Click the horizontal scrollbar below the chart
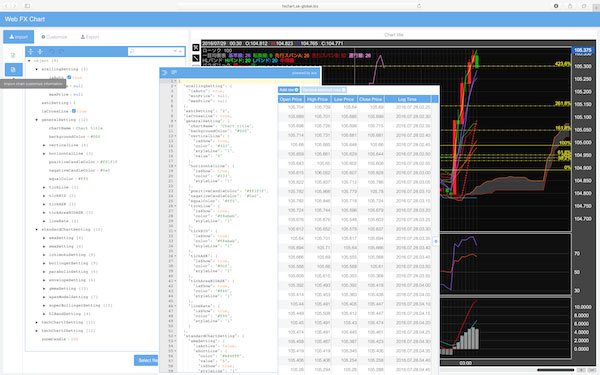 [556, 370]
